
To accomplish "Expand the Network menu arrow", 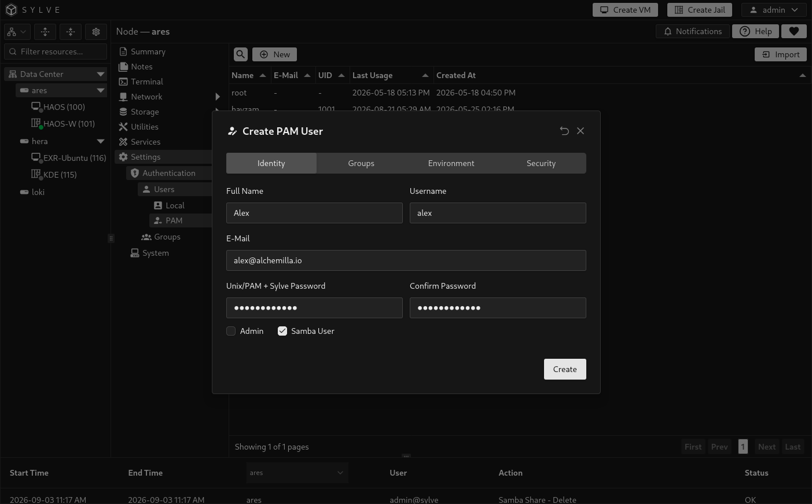I will pos(218,97).
